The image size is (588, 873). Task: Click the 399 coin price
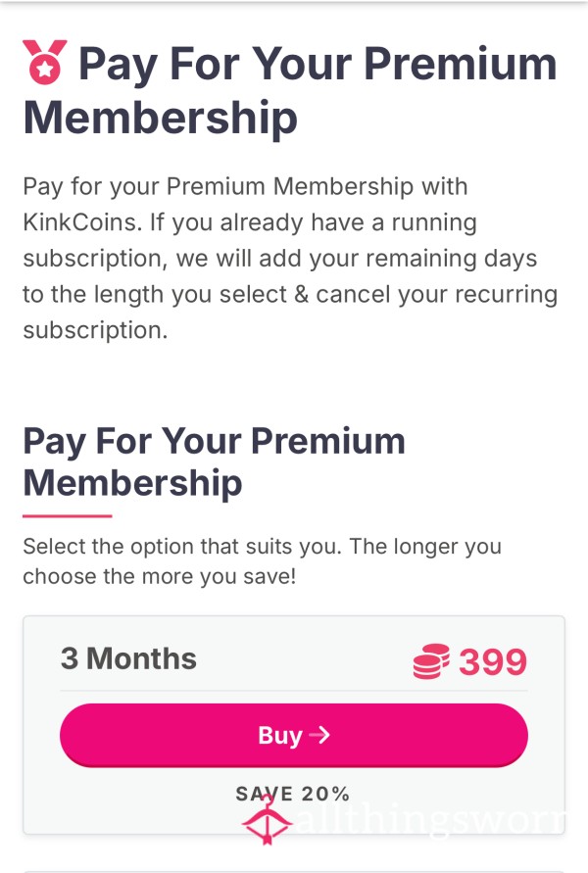click(493, 661)
